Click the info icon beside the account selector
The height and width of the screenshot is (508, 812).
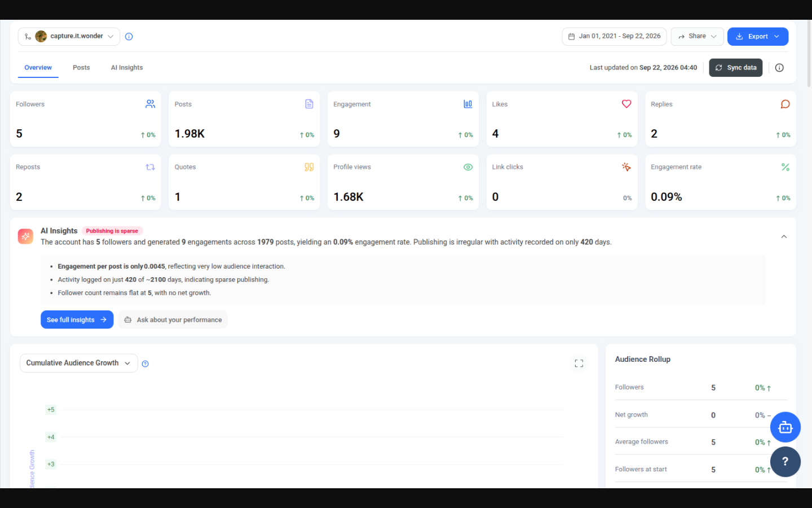pos(129,37)
